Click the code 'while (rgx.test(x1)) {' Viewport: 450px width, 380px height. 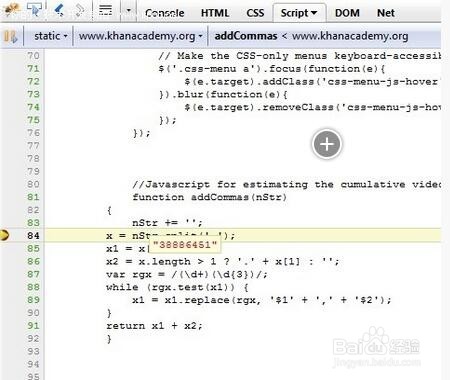pos(177,287)
